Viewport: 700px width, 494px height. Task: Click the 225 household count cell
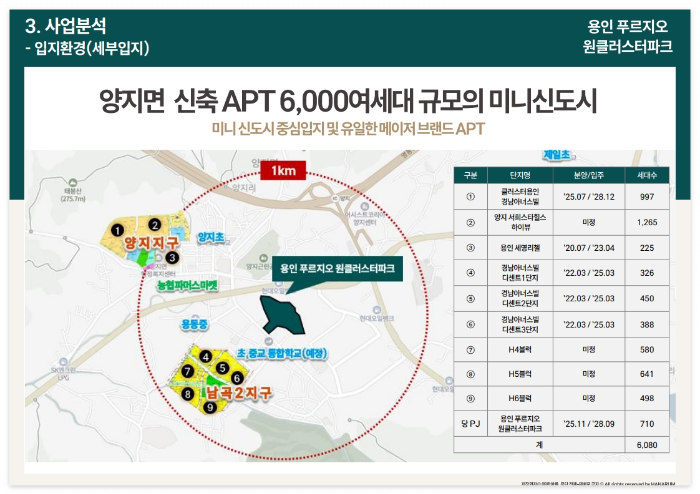[647, 248]
